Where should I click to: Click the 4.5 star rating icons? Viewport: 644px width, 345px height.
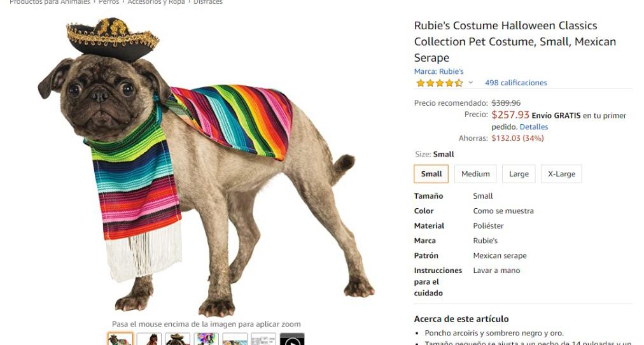click(x=440, y=83)
